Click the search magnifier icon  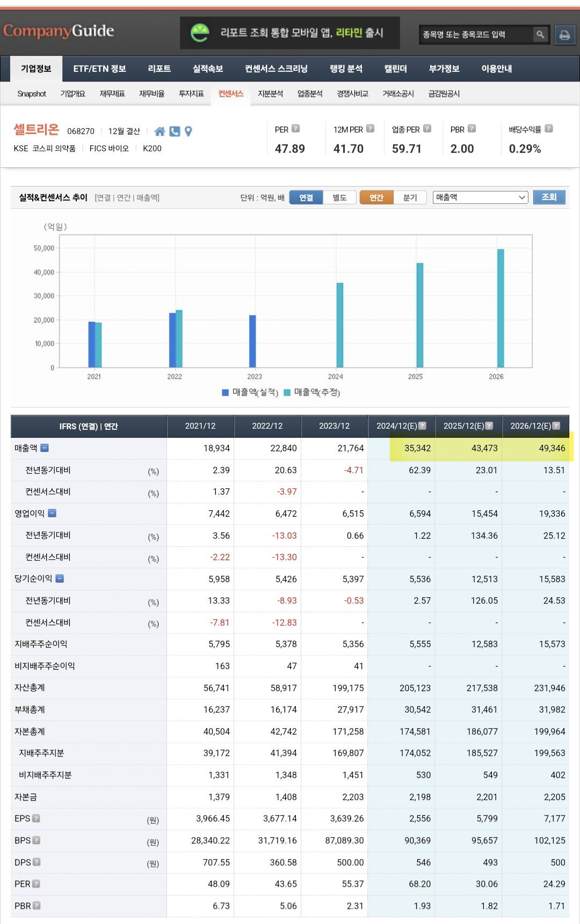[x=540, y=35]
